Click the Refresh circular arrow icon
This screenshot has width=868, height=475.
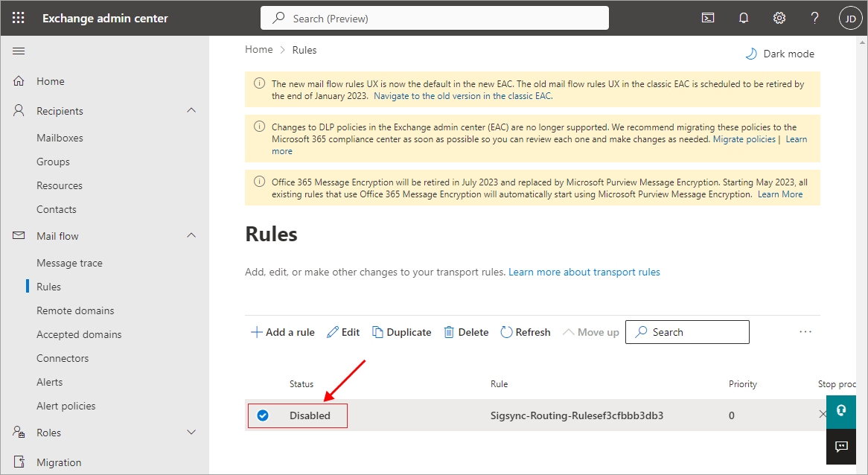506,332
